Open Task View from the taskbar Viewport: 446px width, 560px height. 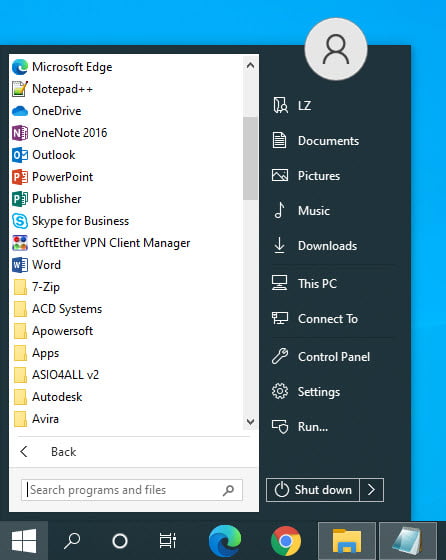(167, 541)
